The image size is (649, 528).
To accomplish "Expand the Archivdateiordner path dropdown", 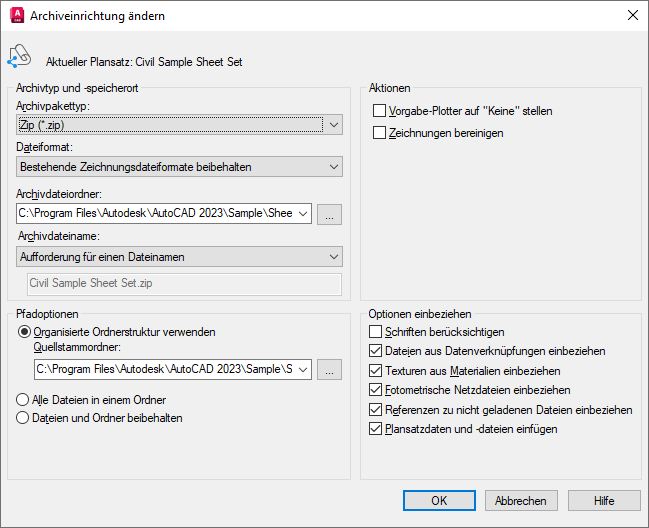I will tap(303, 213).
